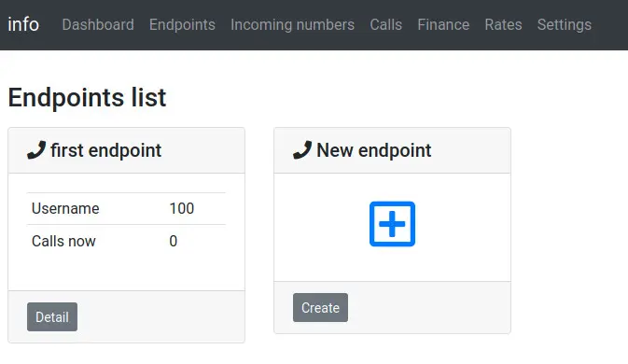
Task: Click the info brand logo text
Action: pyautogui.click(x=23, y=24)
